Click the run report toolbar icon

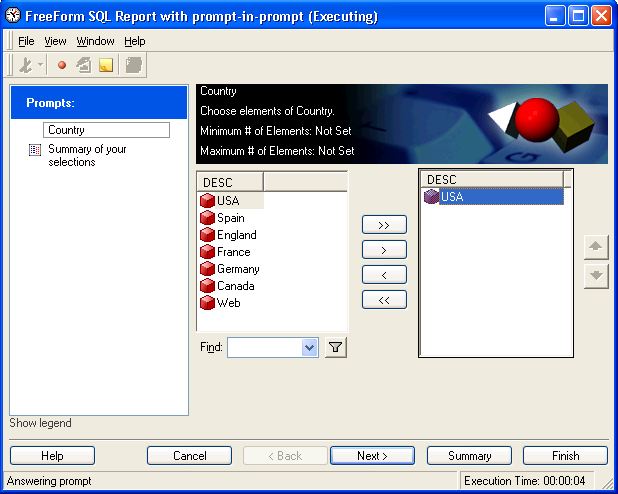point(26,65)
